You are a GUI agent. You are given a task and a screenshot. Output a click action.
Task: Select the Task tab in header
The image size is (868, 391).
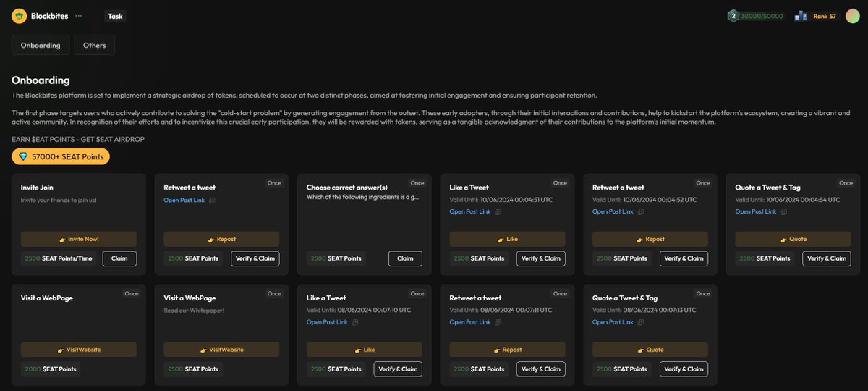click(x=115, y=16)
